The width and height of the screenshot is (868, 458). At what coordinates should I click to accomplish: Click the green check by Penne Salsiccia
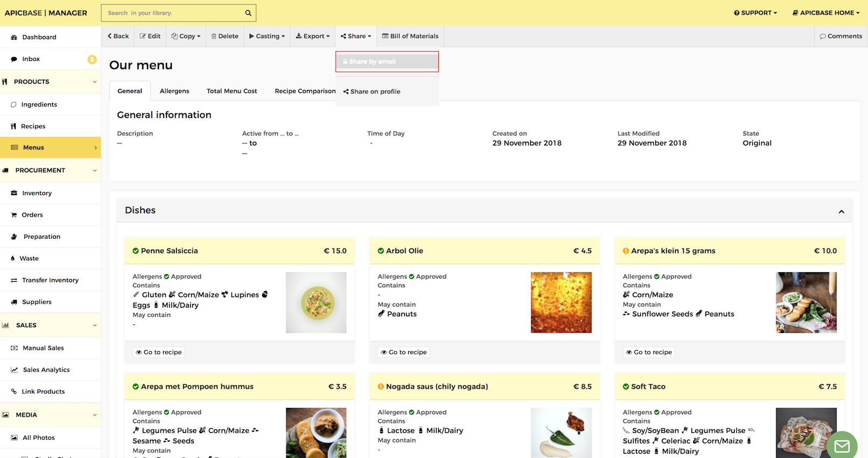(136, 251)
